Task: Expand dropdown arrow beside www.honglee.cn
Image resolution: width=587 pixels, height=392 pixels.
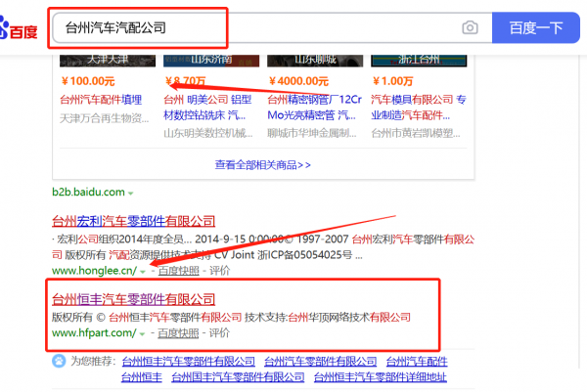Action: (143, 271)
